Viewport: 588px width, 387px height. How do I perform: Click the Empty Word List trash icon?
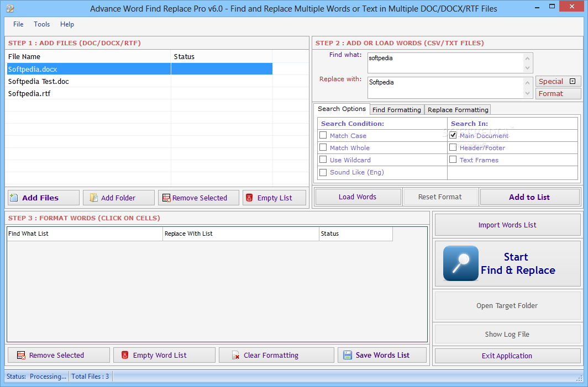pyautogui.click(x=125, y=355)
